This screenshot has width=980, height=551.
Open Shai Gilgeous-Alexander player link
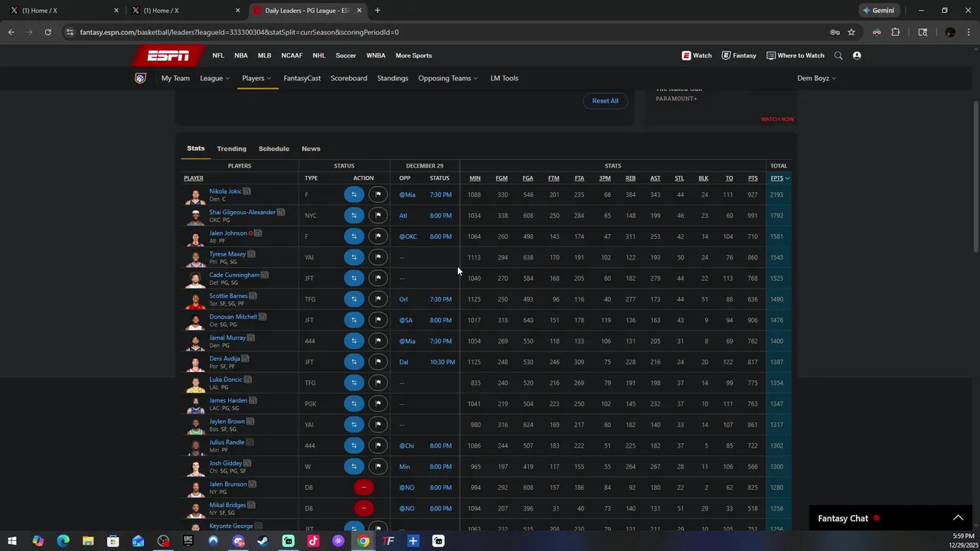[x=242, y=212]
